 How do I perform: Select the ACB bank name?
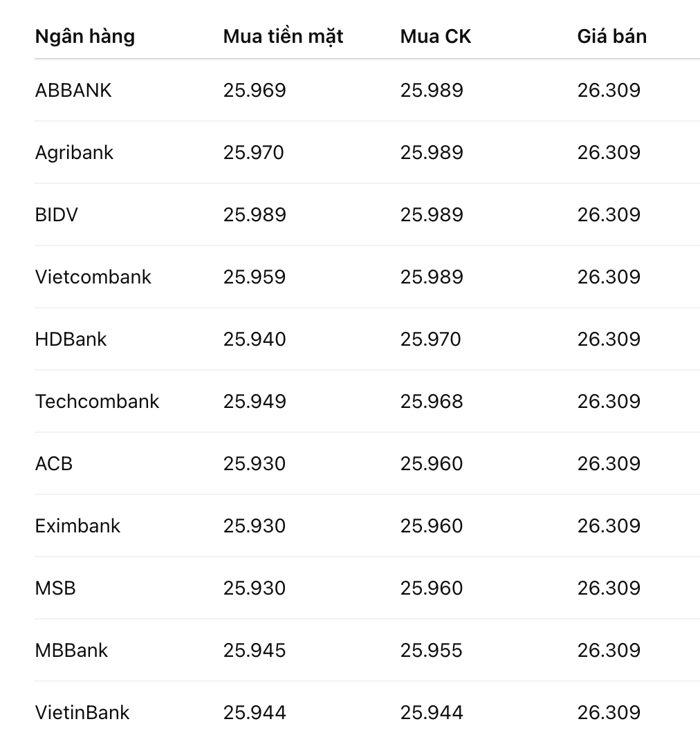54,463
